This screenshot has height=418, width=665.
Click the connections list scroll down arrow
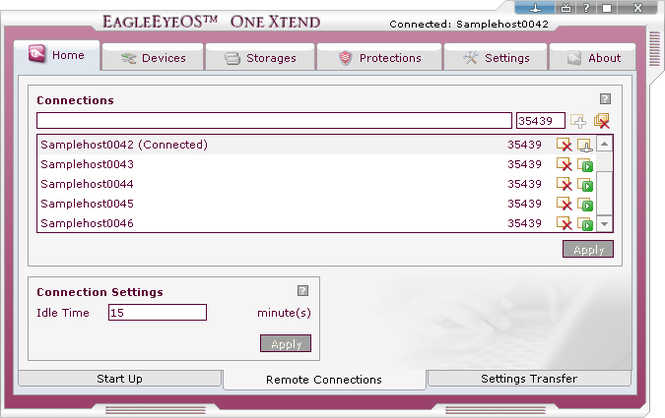(x=605, y=223)
